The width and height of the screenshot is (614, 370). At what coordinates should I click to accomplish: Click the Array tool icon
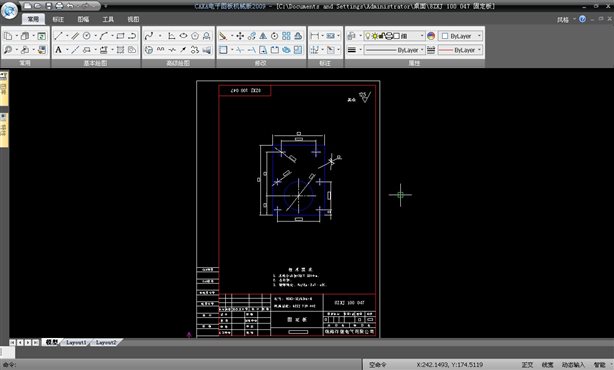click(x=286, y=36)
